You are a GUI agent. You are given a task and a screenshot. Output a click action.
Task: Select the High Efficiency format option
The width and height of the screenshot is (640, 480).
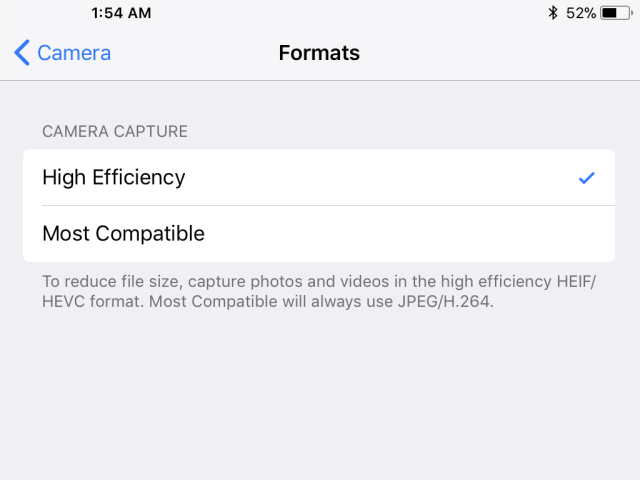pyautogui.click(x=319, y=178)
